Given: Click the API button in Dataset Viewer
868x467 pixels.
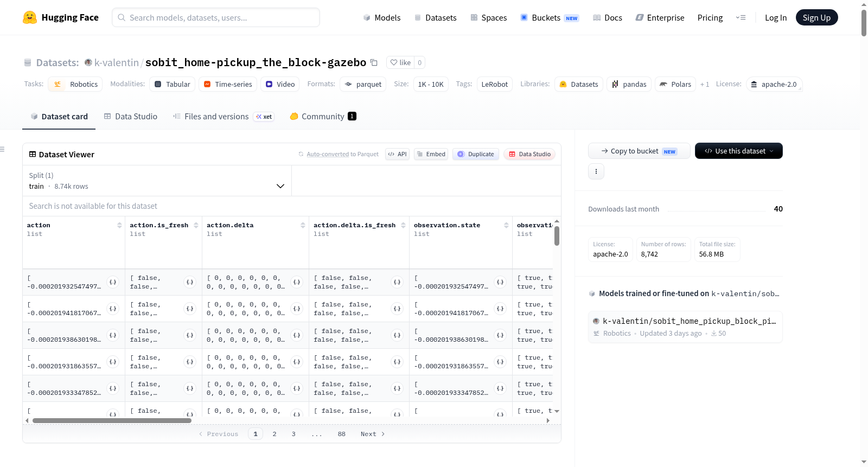Looking at the screenshot, I should pyautogui.click(x=397, y=154).
